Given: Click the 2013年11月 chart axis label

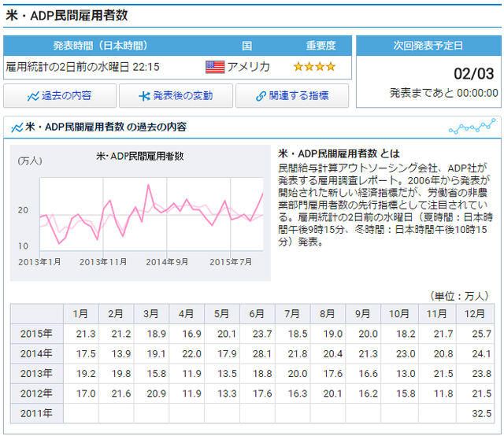Looking at the screenshot, I should [x=103, y=262].
